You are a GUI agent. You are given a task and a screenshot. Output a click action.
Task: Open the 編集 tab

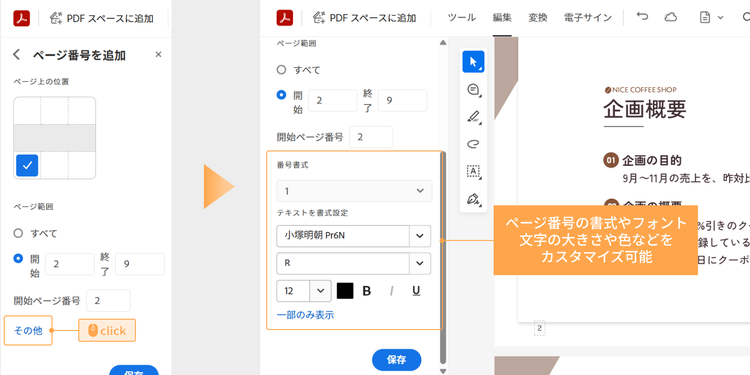coord(502,18)
